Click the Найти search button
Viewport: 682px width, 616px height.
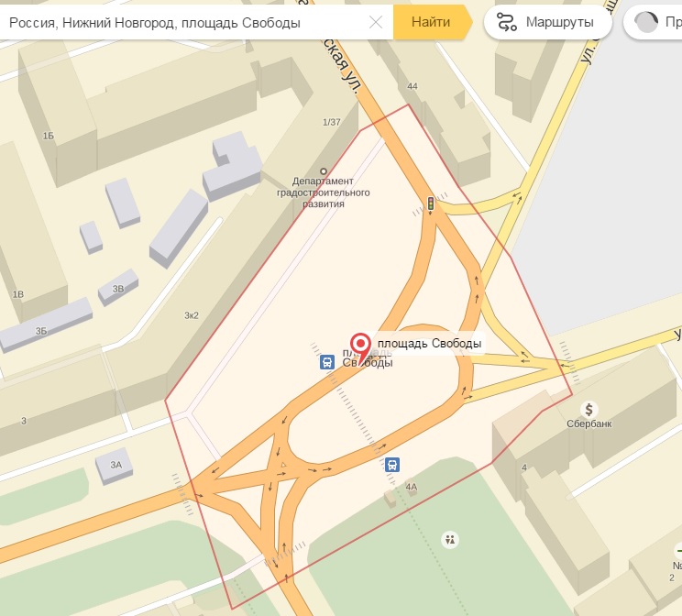[433, 22]
